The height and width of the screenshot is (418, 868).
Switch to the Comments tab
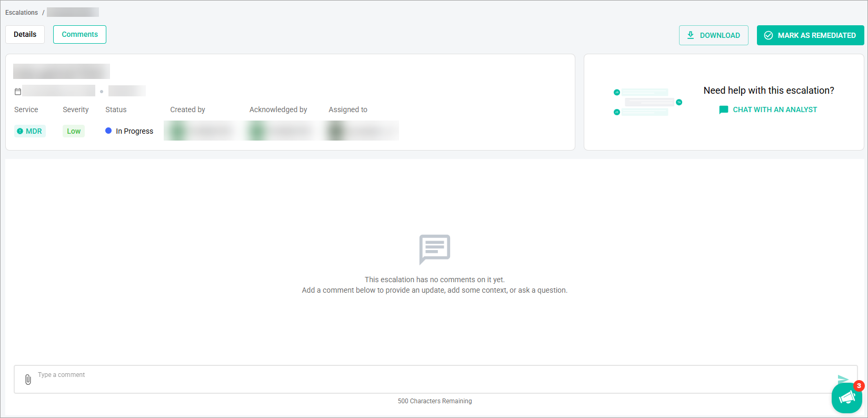click(x=79, y=34)
